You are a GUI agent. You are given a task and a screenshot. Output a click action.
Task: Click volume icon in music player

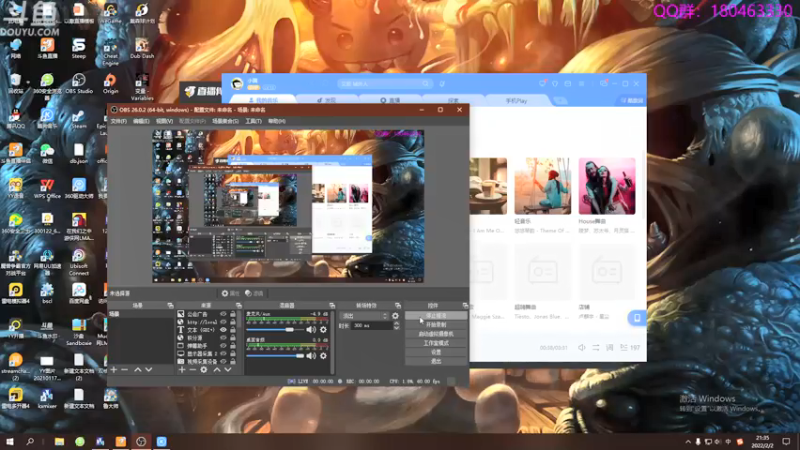click(x=582, y=347)
